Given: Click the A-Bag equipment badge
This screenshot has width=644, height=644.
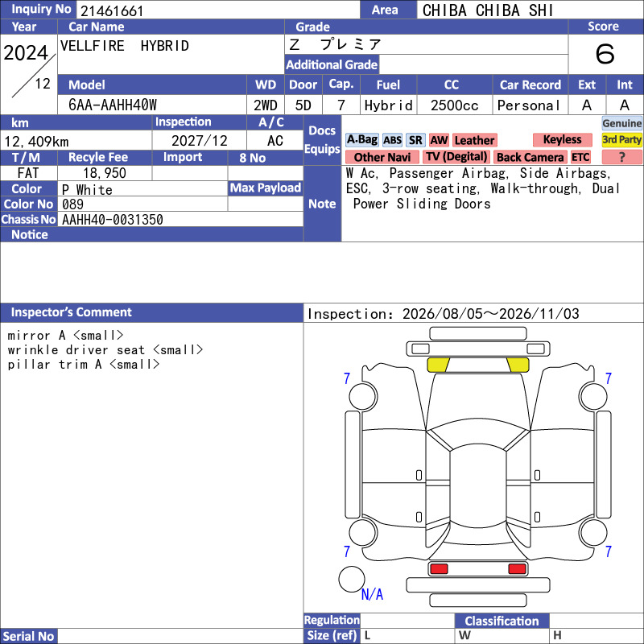Looking at the screenshot, I should (361, 140).
